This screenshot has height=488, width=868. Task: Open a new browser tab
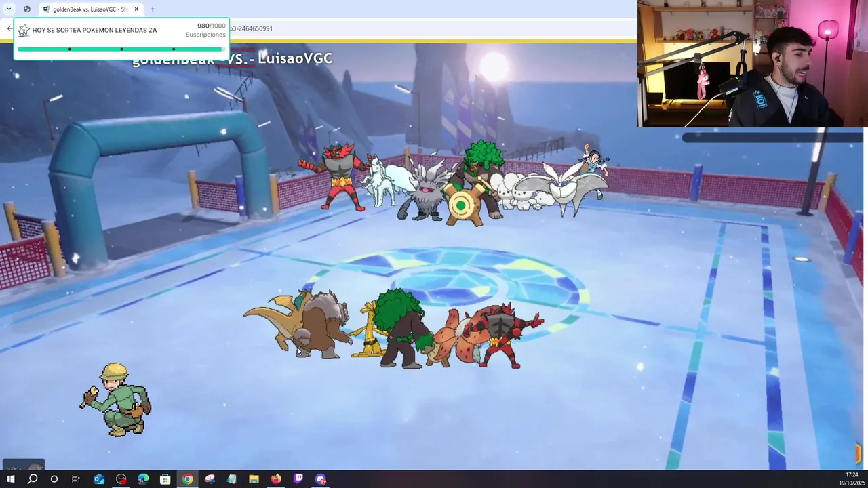click(x=153, y=9)
